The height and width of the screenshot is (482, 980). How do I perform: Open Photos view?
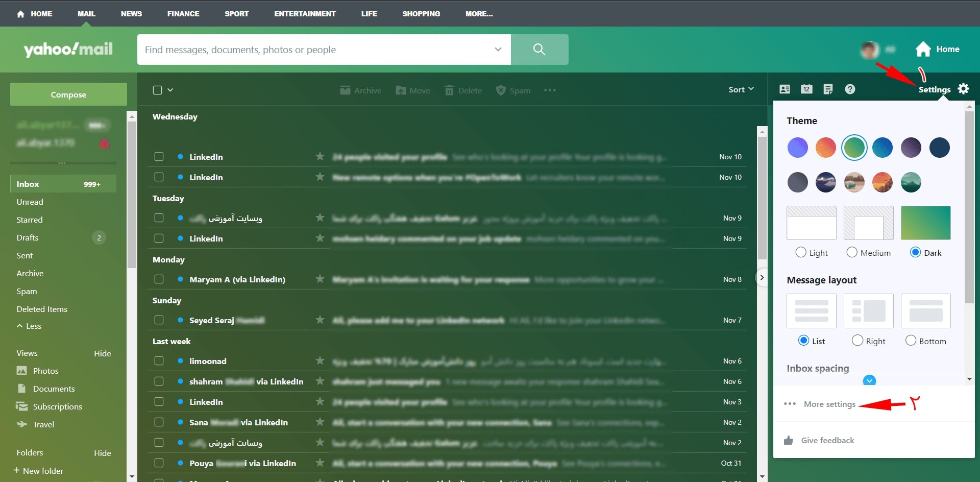(x=45, y=371)
